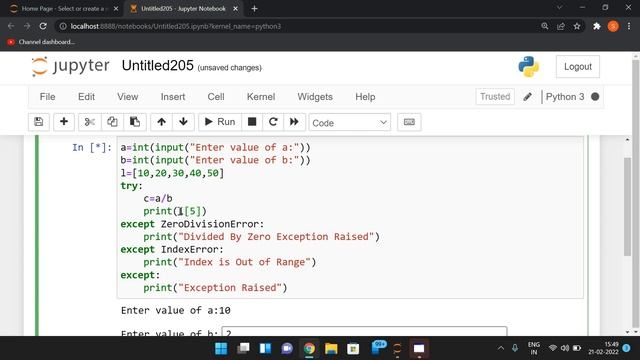
Task: Run the current cell
Action: click(220, 122)
